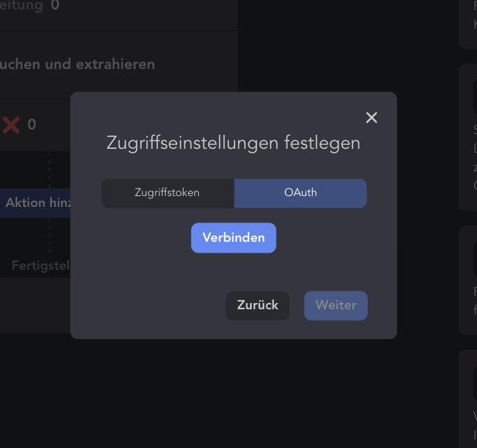The image size is (477, 448).
Task: Click the blue Verbinden button
Action: click(x=234, y=237)
